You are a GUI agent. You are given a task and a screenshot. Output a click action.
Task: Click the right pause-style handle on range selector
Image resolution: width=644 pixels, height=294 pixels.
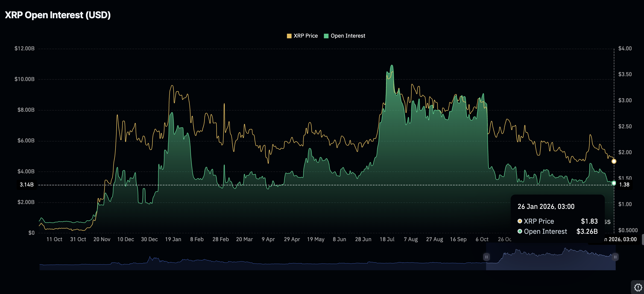615,257
